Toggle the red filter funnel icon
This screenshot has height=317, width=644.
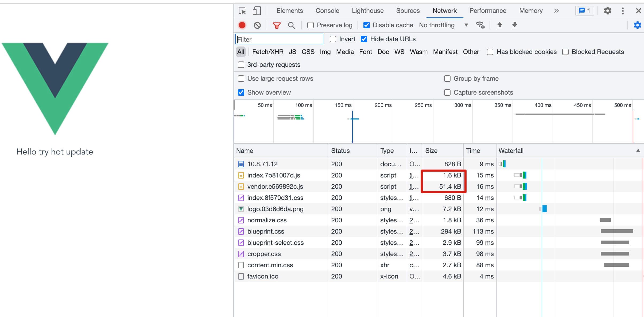point(277,25)
